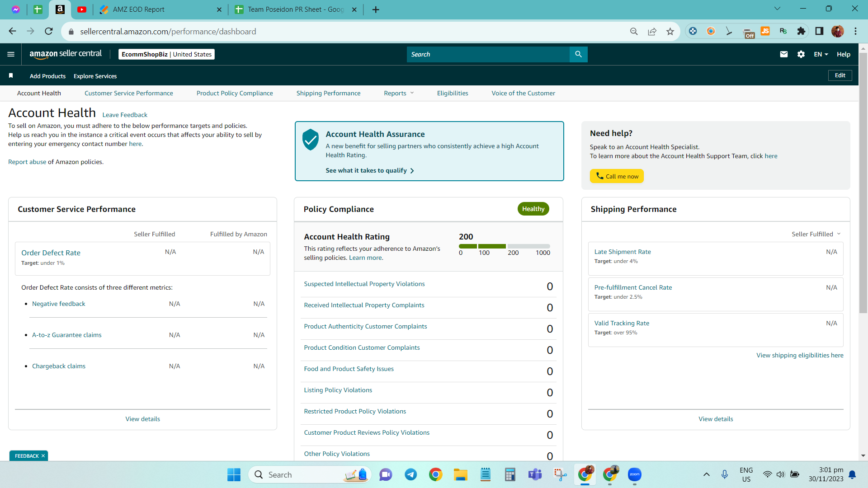The image size is (868, 488).
Task: Open the Report abuse link
Action: pyautogui.click(x=27, y=162)
